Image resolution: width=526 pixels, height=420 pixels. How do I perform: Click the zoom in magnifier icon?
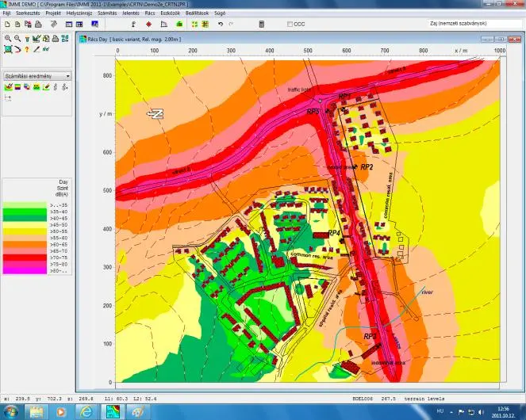[7, 39]
